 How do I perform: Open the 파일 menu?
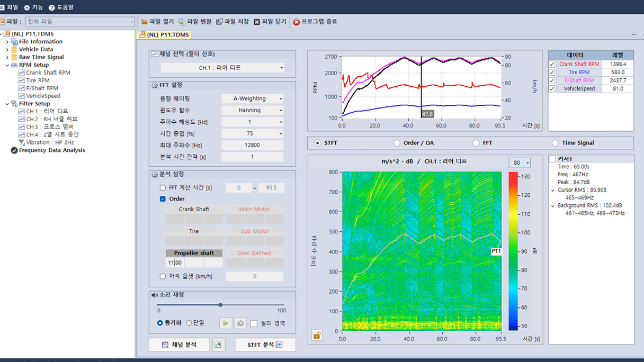pos(9,7)
